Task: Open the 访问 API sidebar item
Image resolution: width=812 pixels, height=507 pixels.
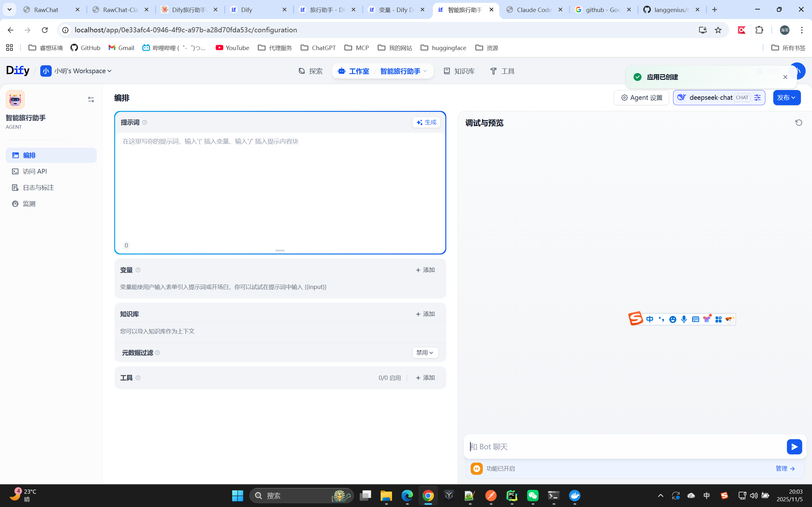Action: click(35, 171)
